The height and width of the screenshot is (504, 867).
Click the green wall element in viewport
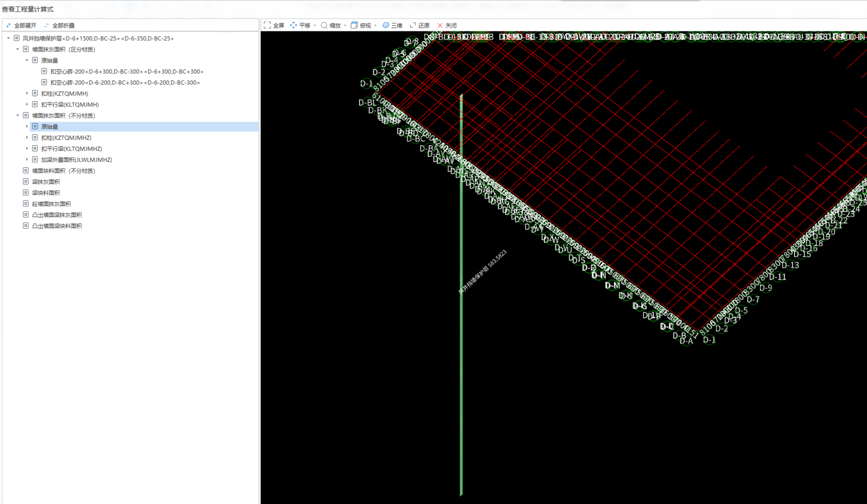click(x=461, y=294)
